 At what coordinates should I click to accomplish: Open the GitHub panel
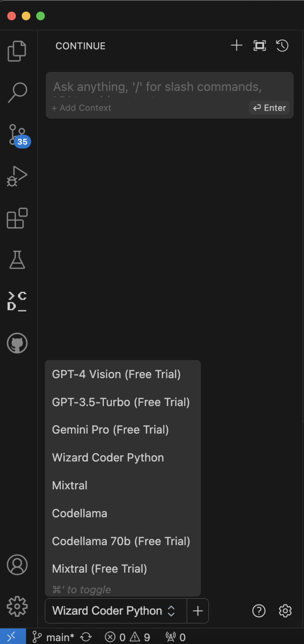click(x=17, y=343)
